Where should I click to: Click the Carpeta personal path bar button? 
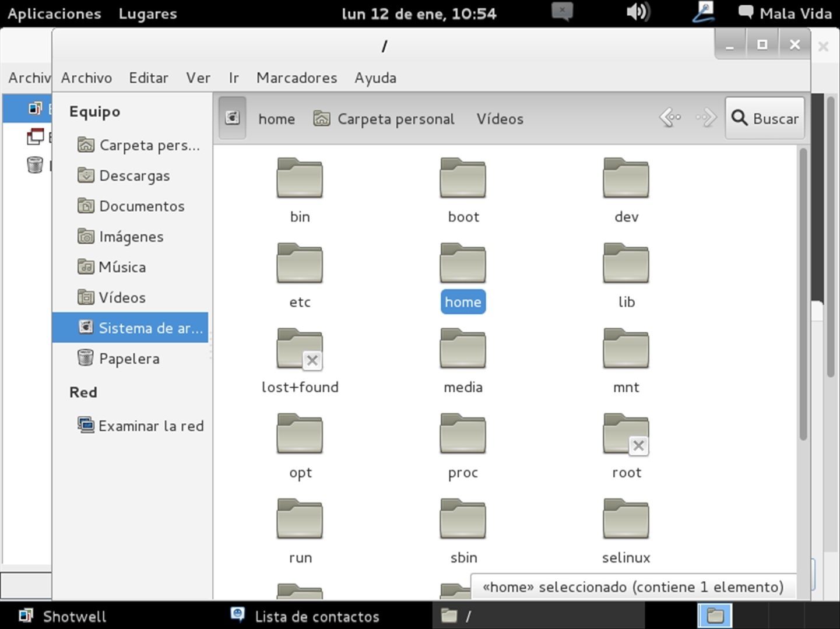click(x=384, y=119)
